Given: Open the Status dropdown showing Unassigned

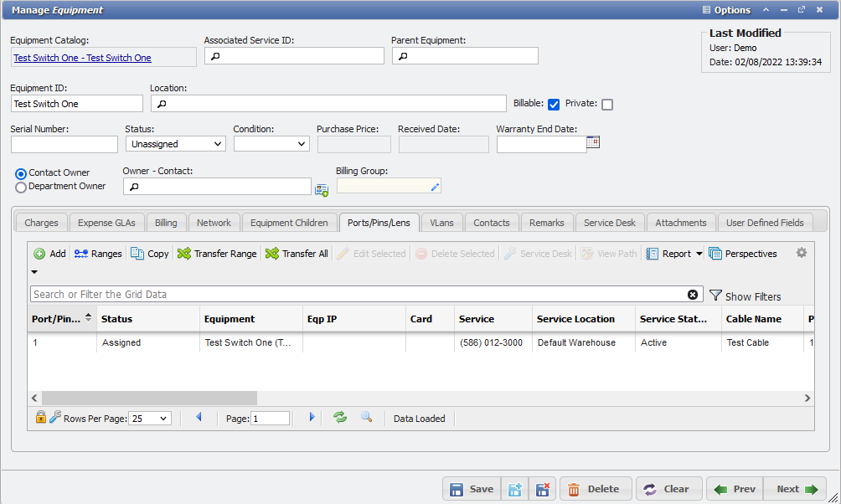Looking at the screenshot, I should point(175,144).
